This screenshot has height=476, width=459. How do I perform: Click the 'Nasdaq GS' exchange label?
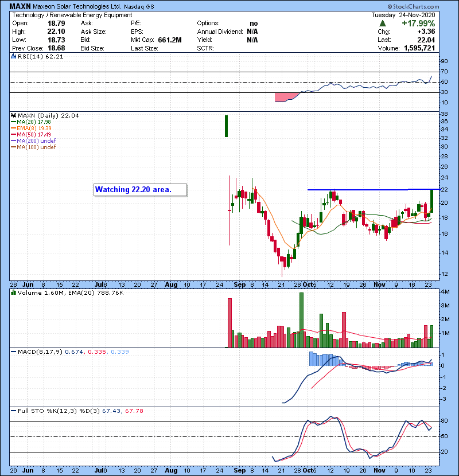click(x=139, y=7)
